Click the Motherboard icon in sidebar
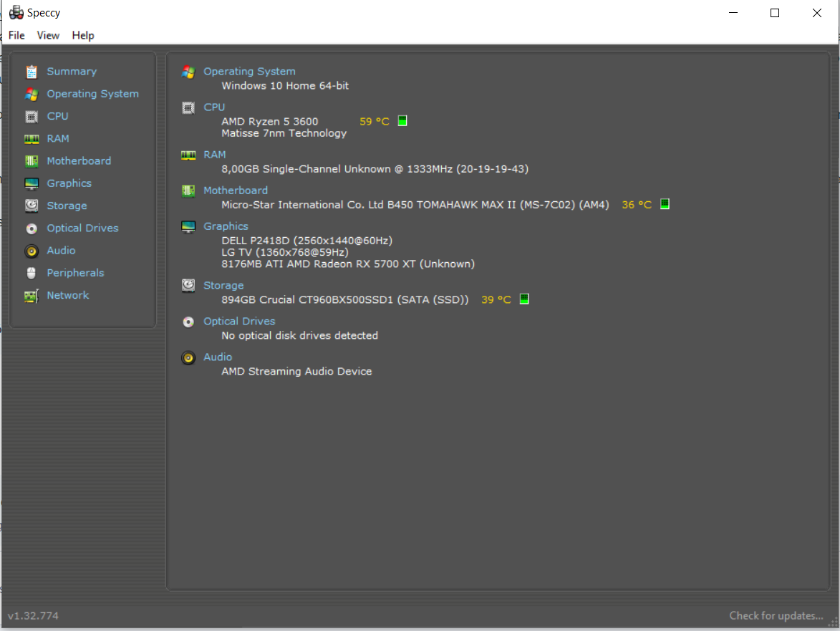840x631 pixels. 32,161
